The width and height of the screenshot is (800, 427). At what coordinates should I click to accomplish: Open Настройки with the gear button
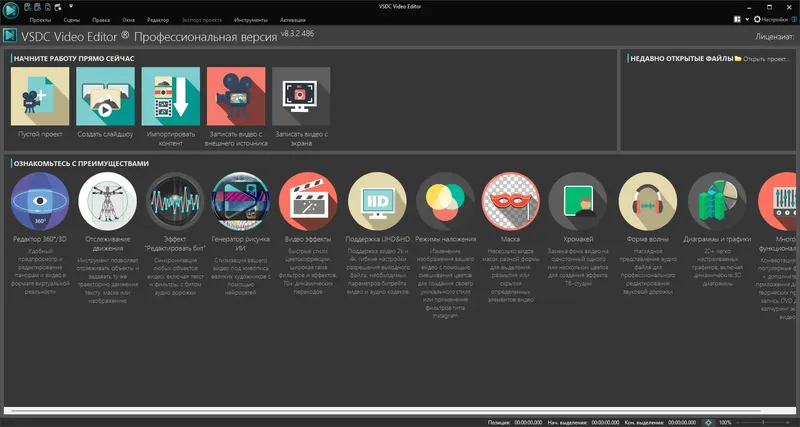[770, 19]
